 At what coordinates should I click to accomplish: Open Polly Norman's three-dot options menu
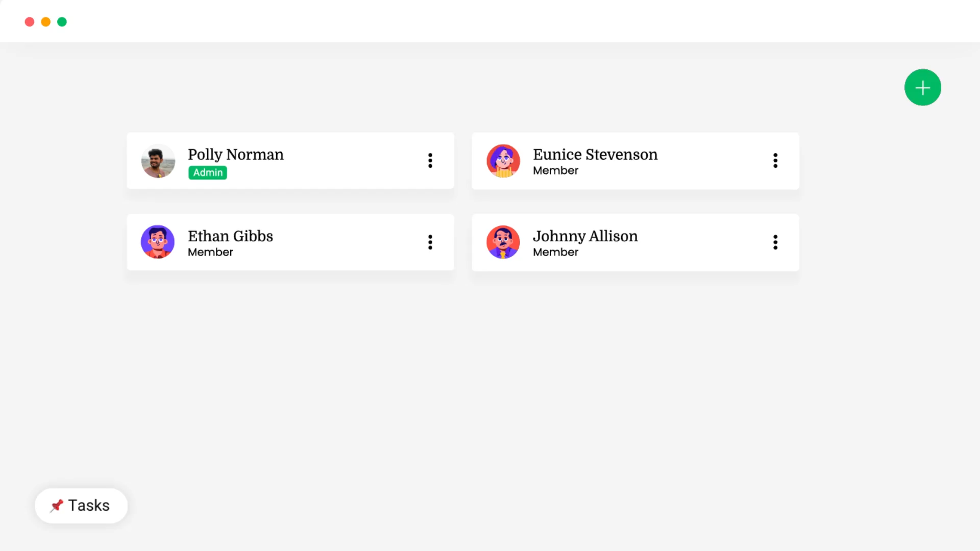coord(430,161)
